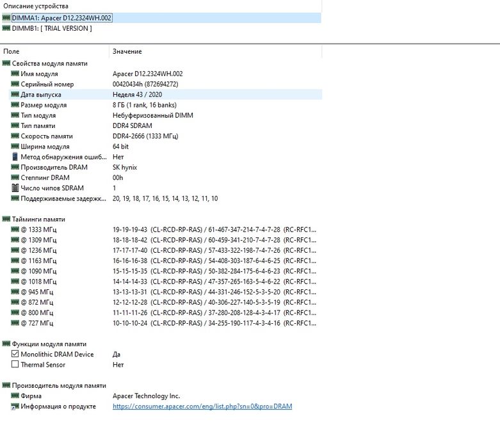Click the memory icon beside DIMMA1 entry
The width and height of the screenshot is (500, 448).
pyautogui.click(x=6, y=17)
